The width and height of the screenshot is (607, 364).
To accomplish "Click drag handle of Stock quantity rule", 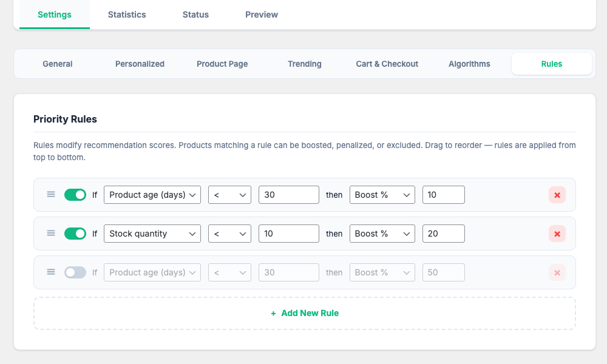I will pos(51,234).
